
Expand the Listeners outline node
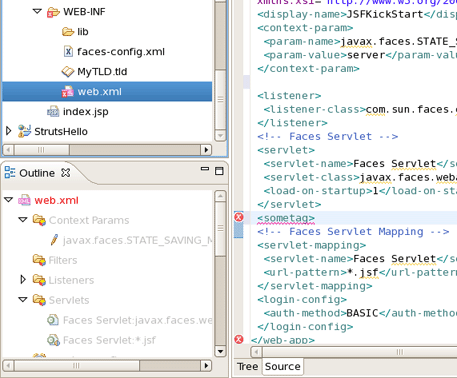click(x=23, y=279)
